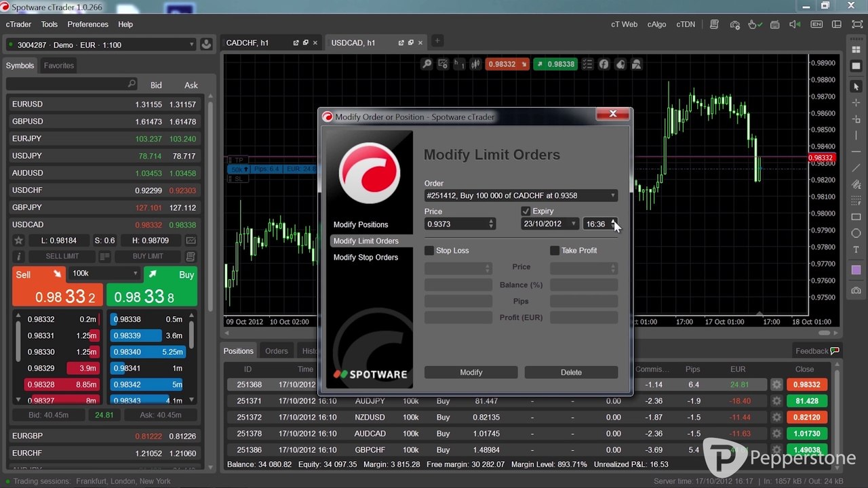Open the Help menu
The height and width of the screenshot is (488, 868).
click(x=125, y=24)
